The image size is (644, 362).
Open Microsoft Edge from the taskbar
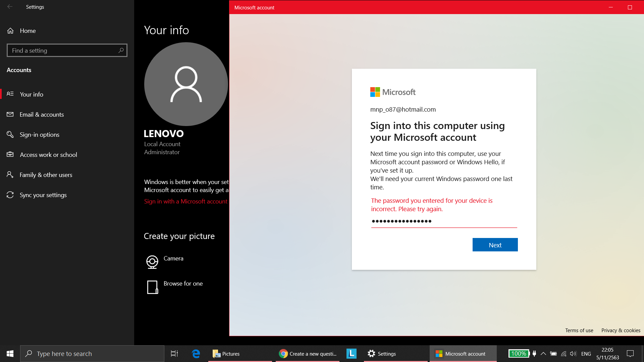tap(196, 353)
